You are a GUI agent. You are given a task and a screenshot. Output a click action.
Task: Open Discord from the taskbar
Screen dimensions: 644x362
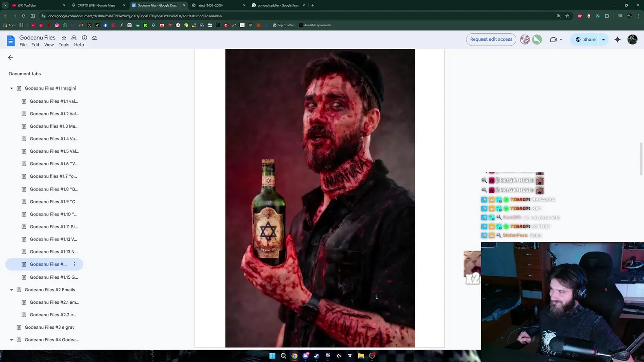click(x=305, y=356)
